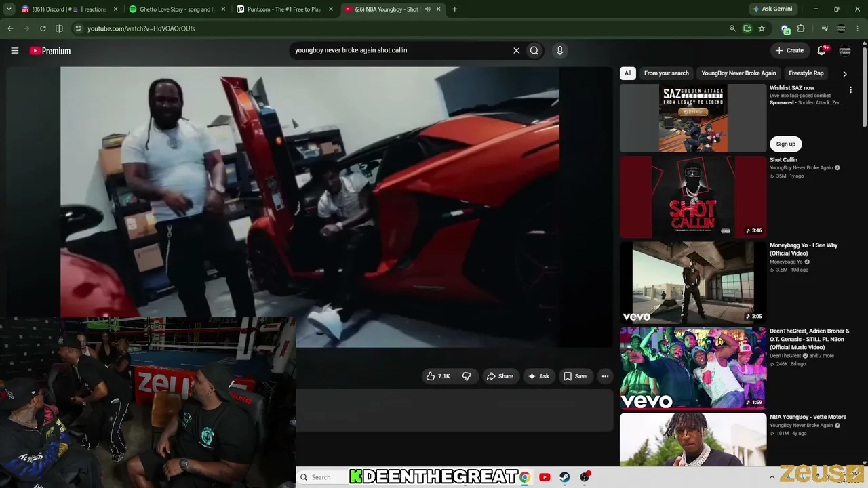Go back to the previous page
Screen dimensions: 868x488
point(10,28)
